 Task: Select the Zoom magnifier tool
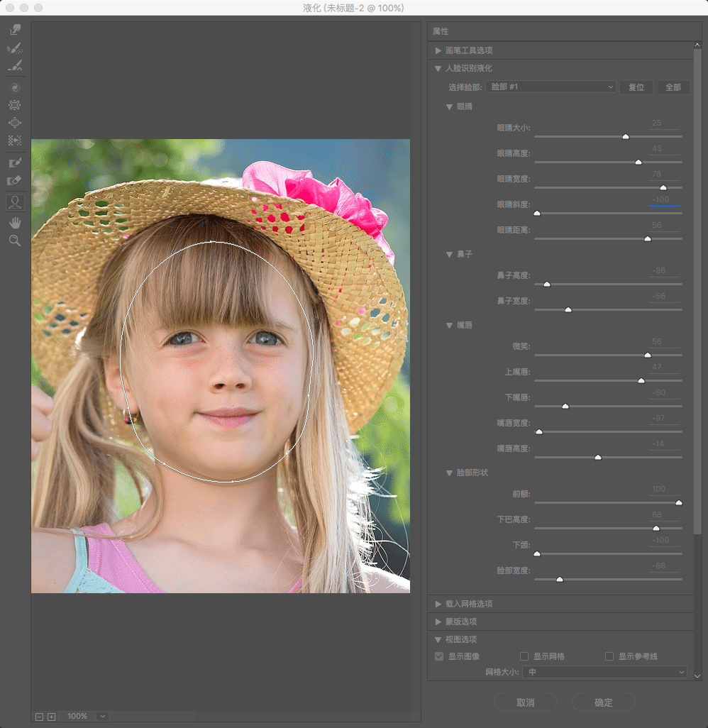click(x=15, y=241)
